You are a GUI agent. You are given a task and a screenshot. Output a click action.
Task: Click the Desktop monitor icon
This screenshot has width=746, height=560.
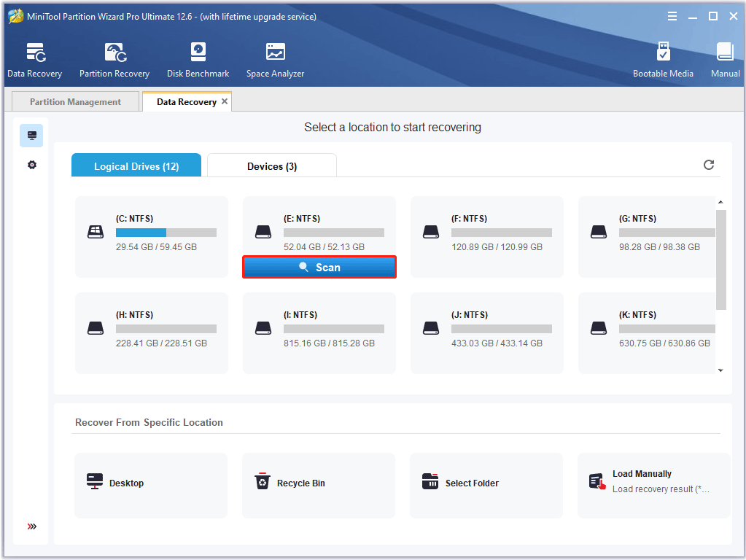[x=95, y=481]
